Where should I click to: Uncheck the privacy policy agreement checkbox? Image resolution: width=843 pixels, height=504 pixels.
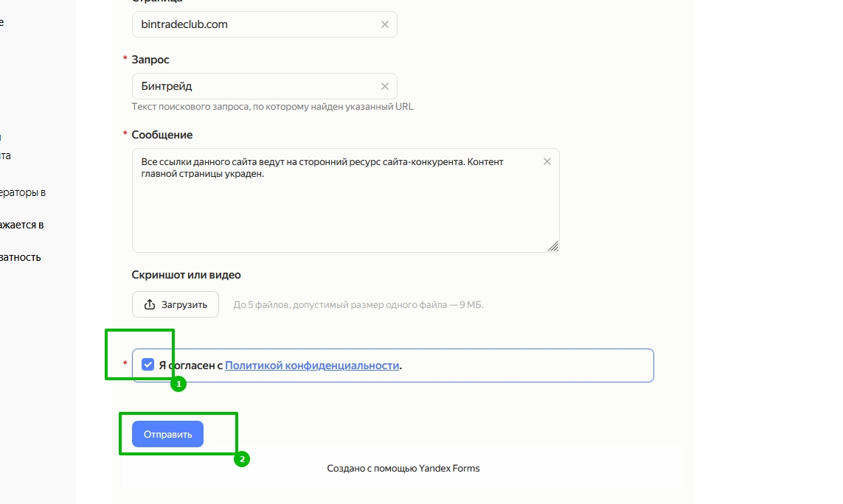click(x=148, y=365)
